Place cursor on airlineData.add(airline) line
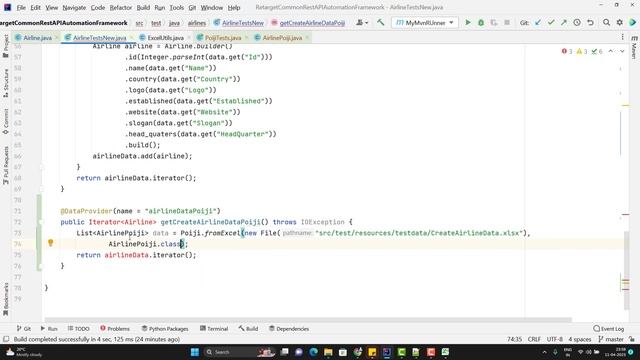 click(x=142, y=156)
